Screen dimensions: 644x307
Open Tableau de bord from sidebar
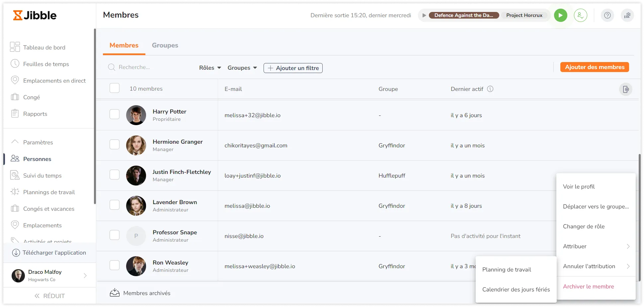44,47
